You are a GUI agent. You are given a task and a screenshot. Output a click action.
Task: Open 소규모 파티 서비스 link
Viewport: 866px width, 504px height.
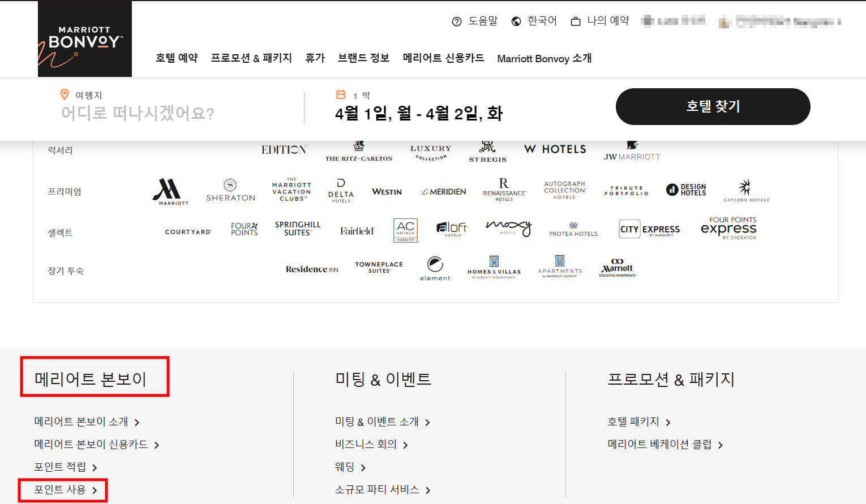click(383, 490)
